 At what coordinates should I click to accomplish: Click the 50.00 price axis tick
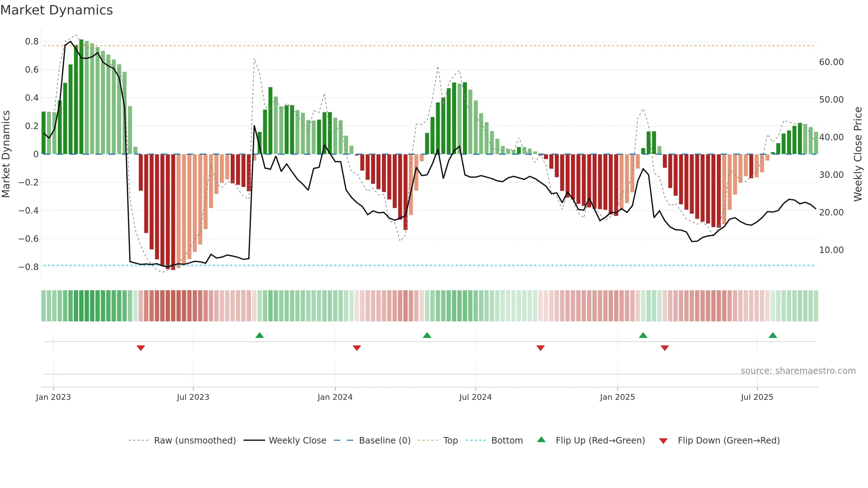[831, 99]
